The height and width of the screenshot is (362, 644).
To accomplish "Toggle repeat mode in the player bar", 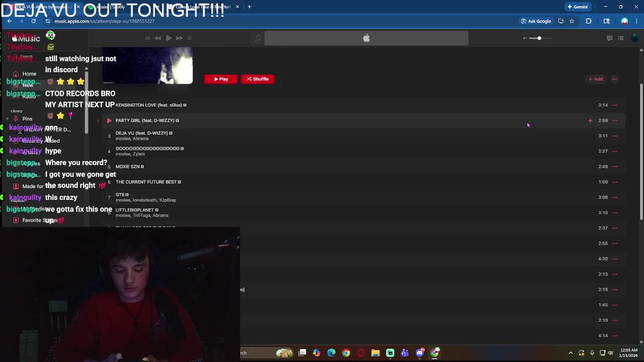I will tap(190, 38).
